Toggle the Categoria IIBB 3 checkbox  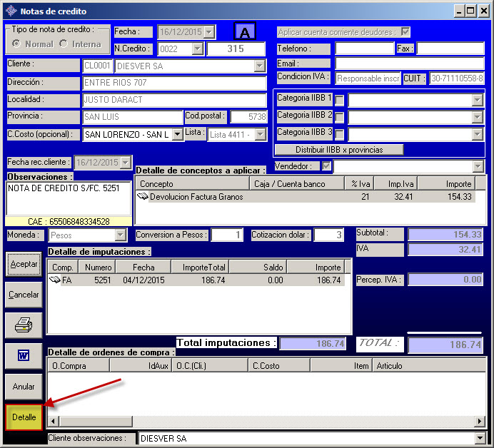[x=340, y=134]
